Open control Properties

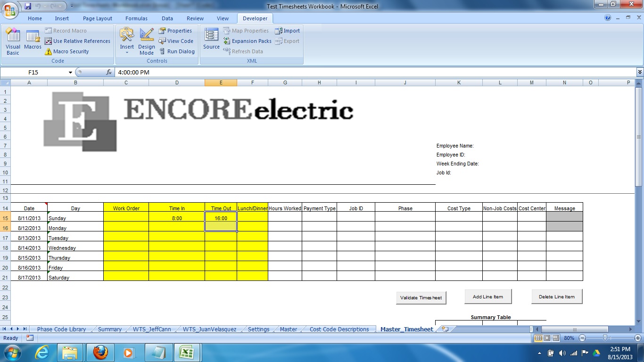tap(175, 31)
